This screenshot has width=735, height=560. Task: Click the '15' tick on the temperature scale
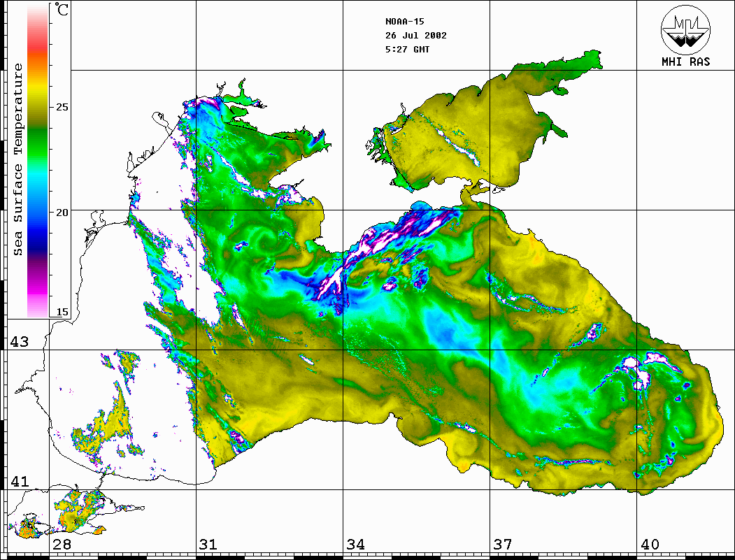[x=62, y=312]
